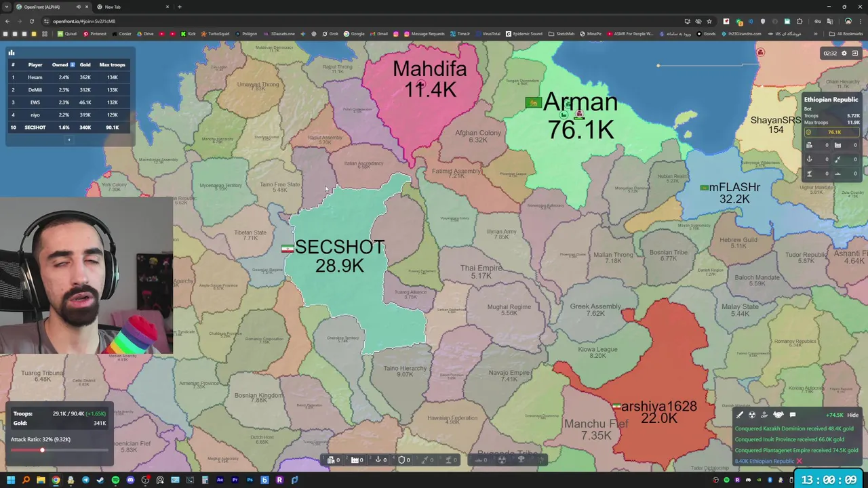Exit the match via exit icon

[855, 53]
